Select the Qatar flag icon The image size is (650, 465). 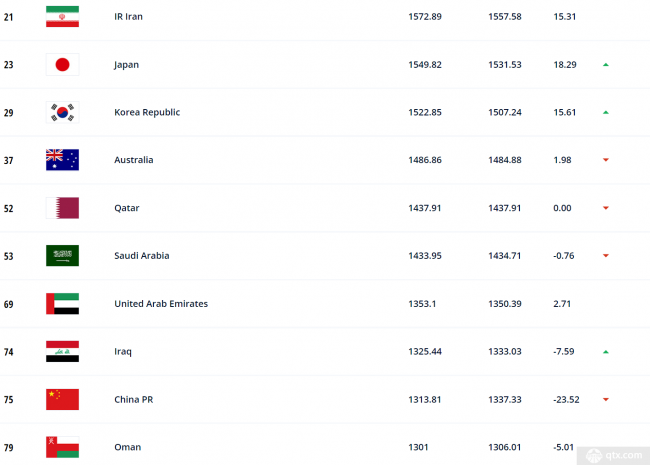(x=62, y=208)
